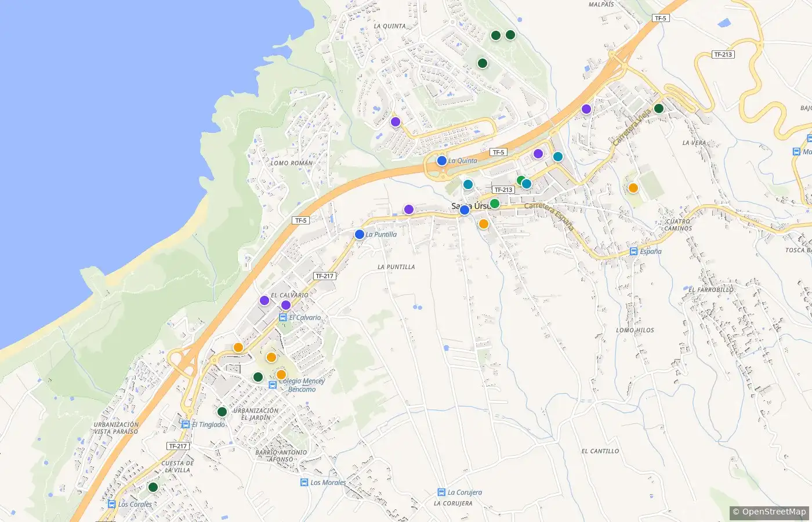Select dark green marker near La Vera
Viewport: 812px width, 522px height.
[x=659, y=108]
